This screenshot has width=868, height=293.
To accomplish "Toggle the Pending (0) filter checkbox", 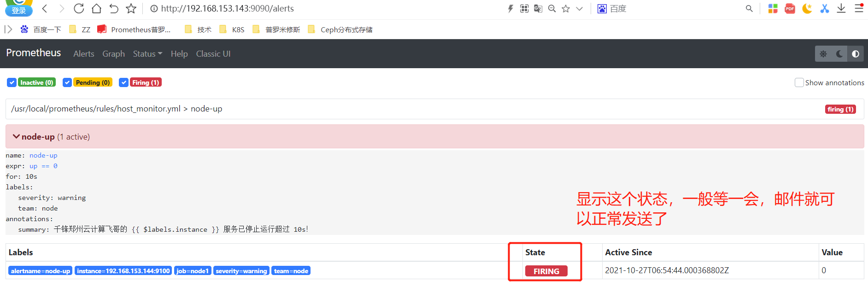I will tap(67, 82).
